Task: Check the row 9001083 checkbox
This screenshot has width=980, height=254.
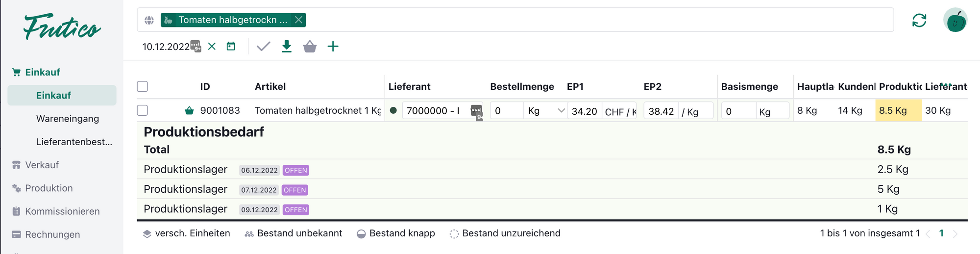Action: point(143,110)
